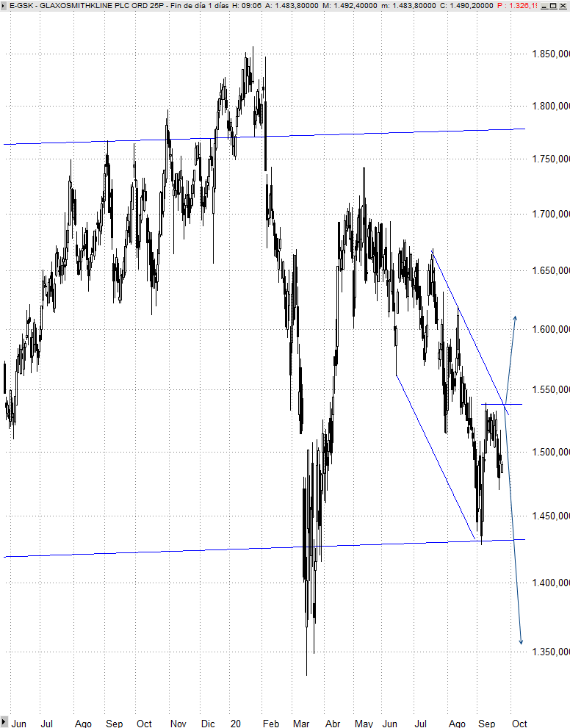Click the 'Nov' month label
Image resolution: width=570 pixels, height=728 pixels.
[x=178, y=723]
